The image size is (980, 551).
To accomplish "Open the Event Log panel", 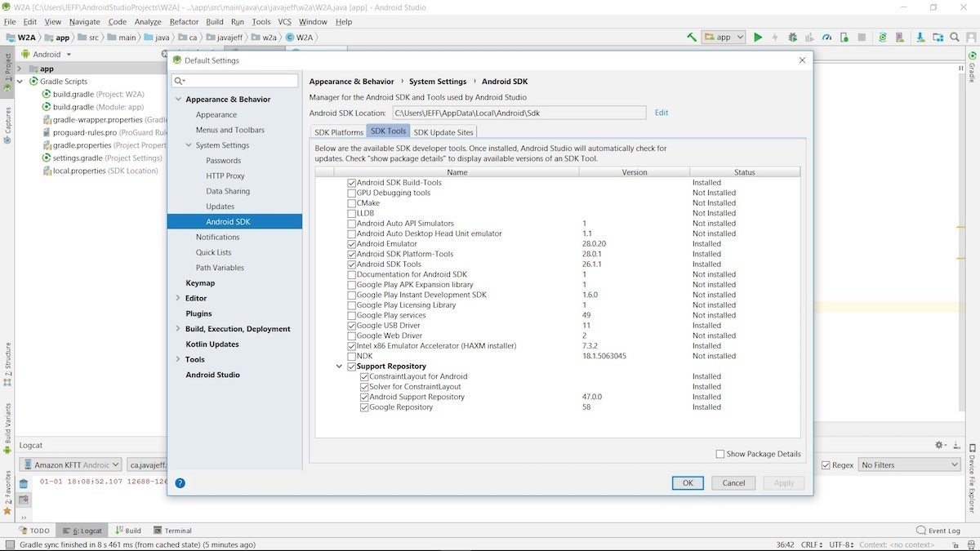I will click(938, 531).
